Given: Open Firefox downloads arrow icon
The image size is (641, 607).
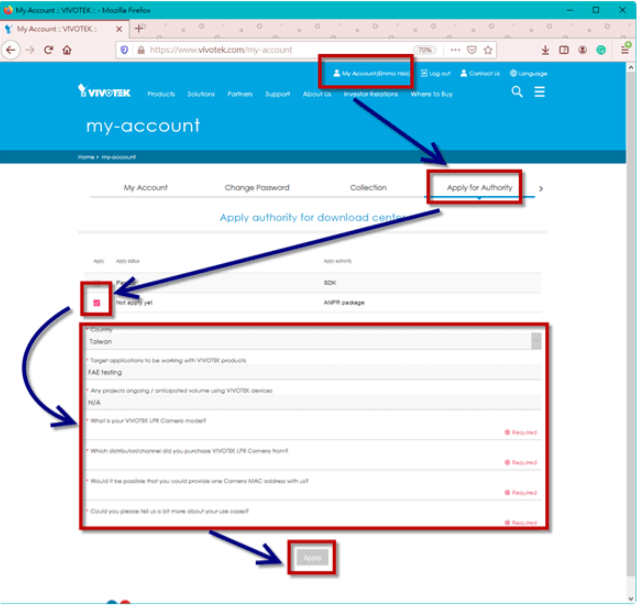Looking at the screenshot, I should click(546, 49).
